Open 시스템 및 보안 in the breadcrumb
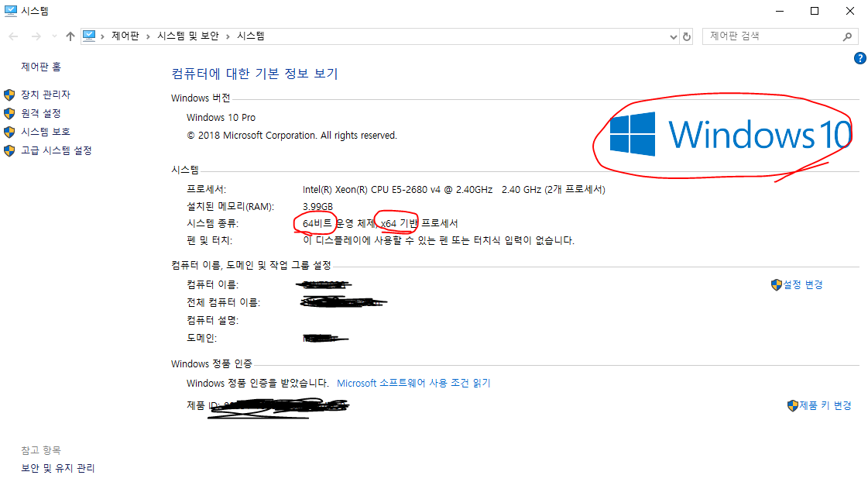Screen dimensions: 868x489 click(x=188, y=36)
